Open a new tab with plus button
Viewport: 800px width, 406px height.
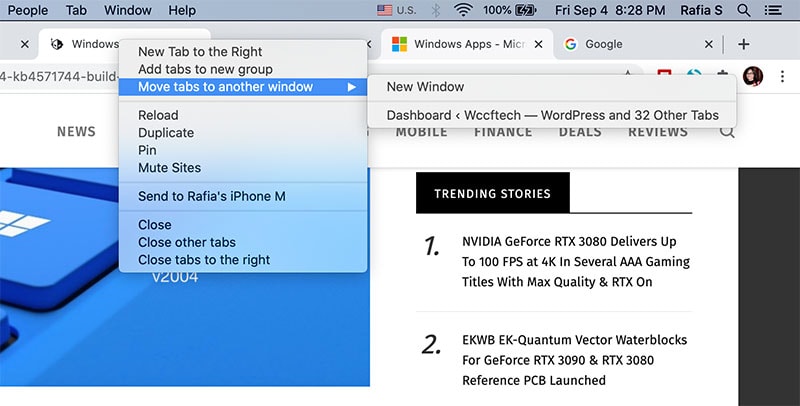click(x=743, y=45)
